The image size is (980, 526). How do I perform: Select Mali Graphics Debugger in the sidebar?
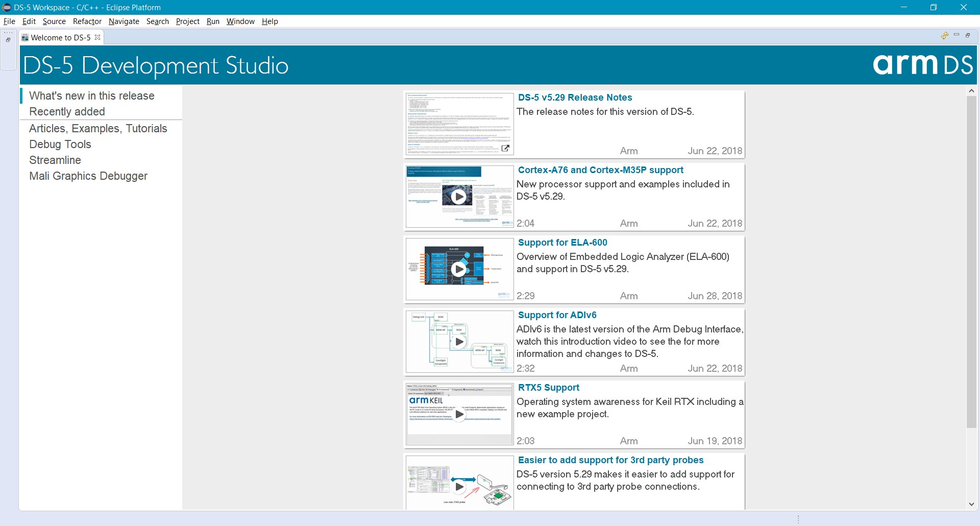click(x=88, y=176)
